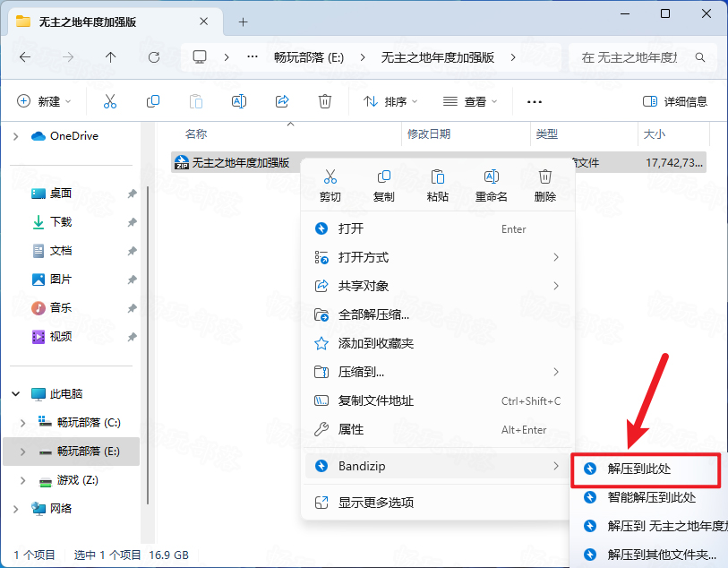
Task: Choose 解压到此处 in Bandizip submenu
Action: point(646,470)
